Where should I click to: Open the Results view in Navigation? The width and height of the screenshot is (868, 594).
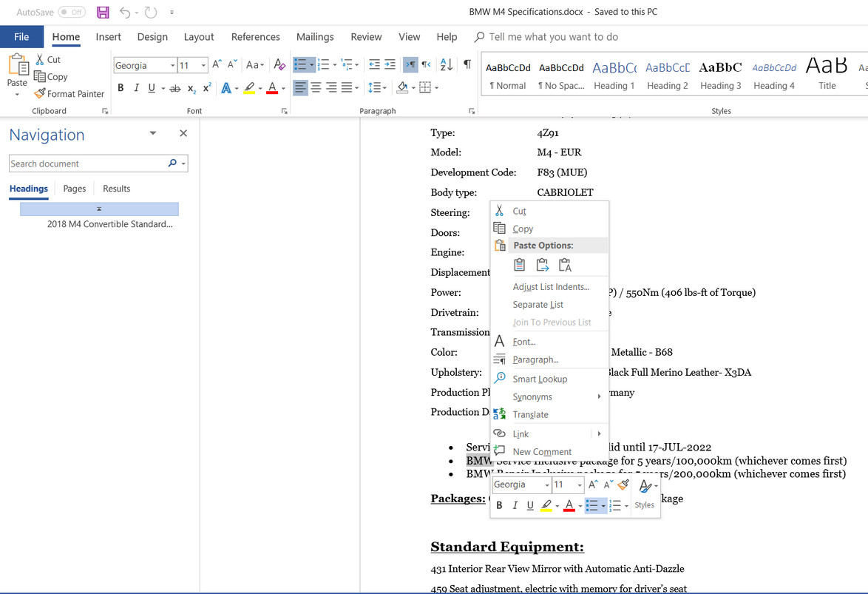(x=116, y=189)
